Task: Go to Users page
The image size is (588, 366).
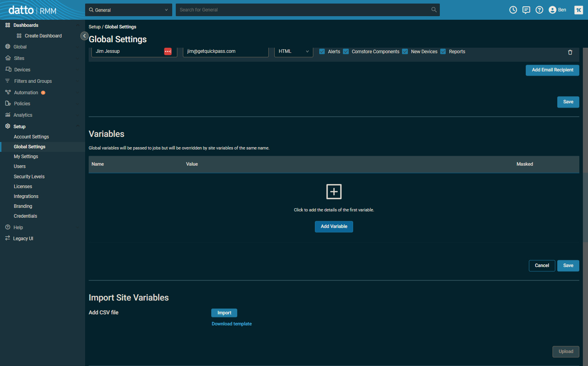Action: click(x=20, y=166)
